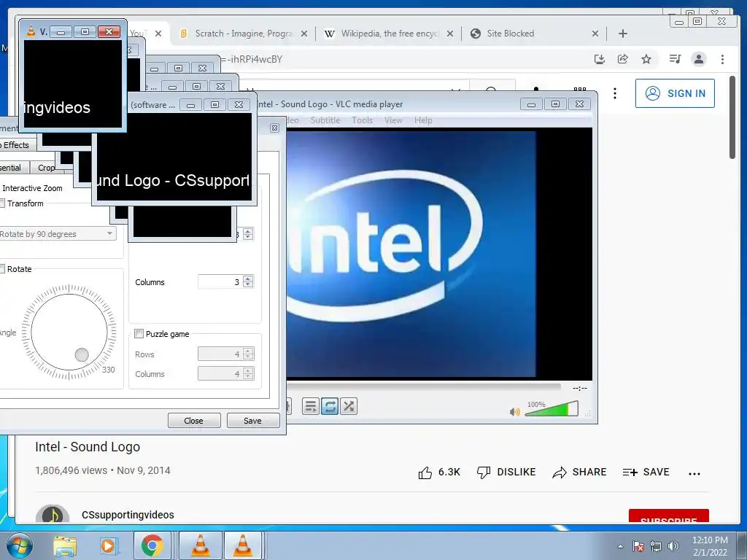Click the taskbar clock
The width and height of the screenshot is (747, 560).
click(710, 546)
